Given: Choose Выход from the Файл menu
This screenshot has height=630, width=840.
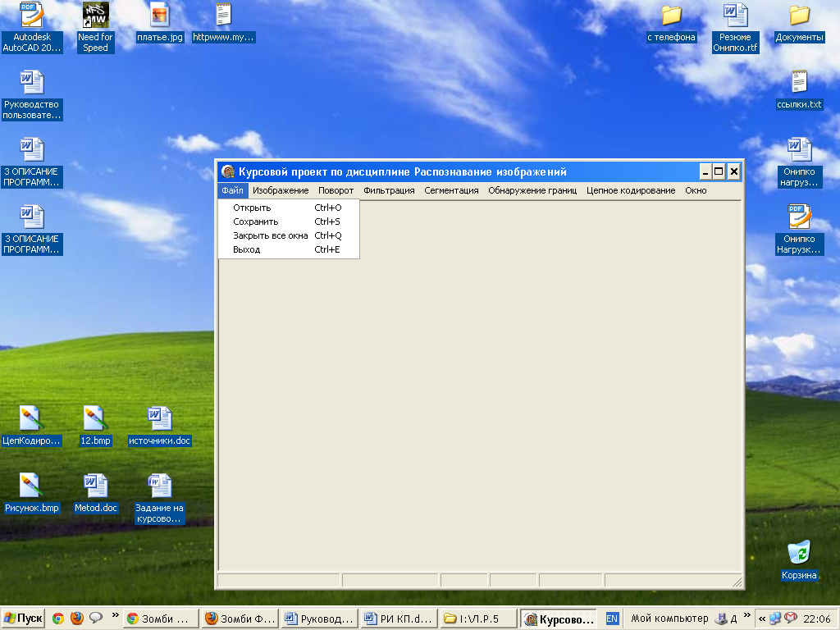Looking at the screenshot, I should click(x=289, y=249).
